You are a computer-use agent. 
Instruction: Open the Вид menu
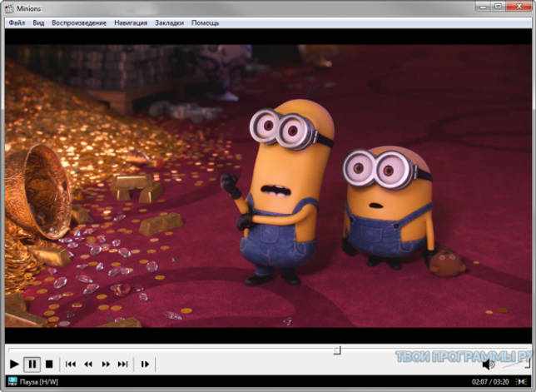coord(38,23)
